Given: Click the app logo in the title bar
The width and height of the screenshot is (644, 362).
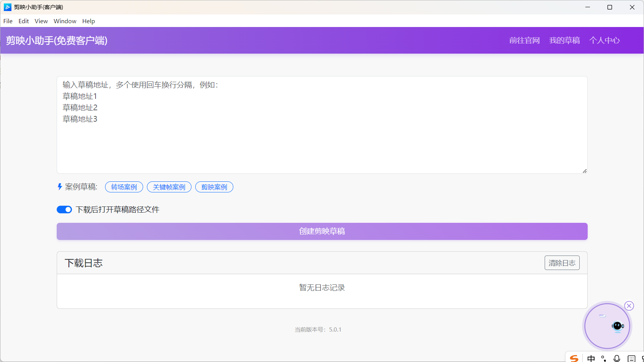Looking at the screenshot, I should pyautogui.click(x=7, y=7).
